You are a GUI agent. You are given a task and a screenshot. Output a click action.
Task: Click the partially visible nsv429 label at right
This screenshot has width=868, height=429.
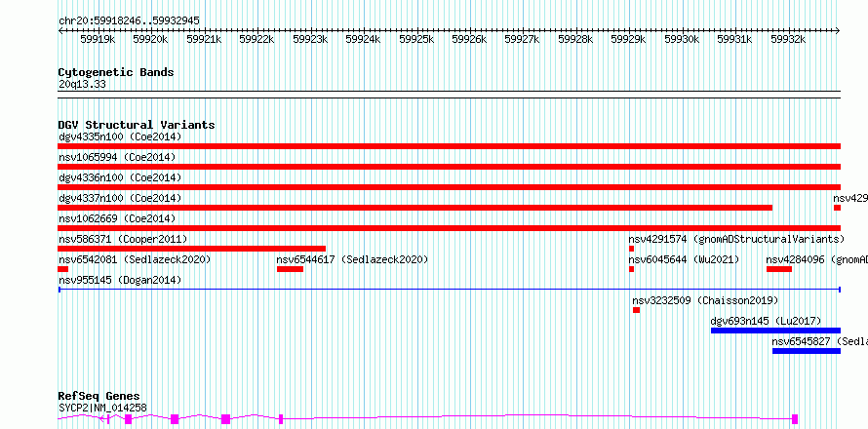tap(850, 198)
